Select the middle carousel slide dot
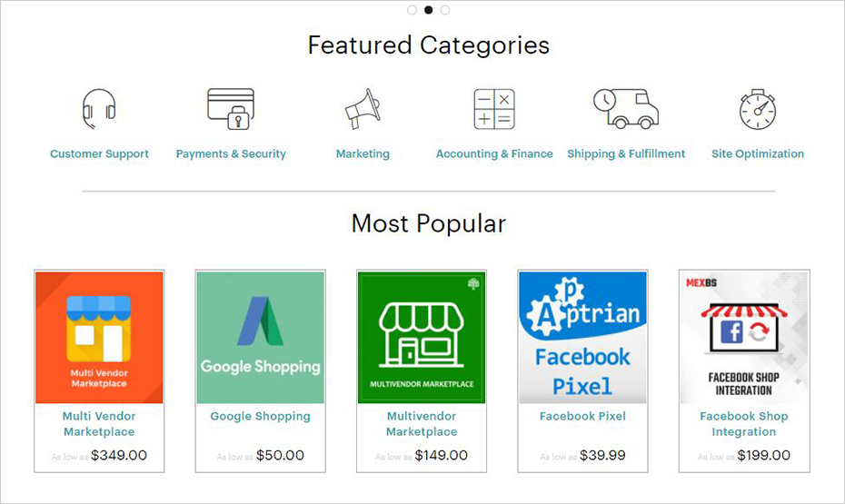 [x=429, y=10]
